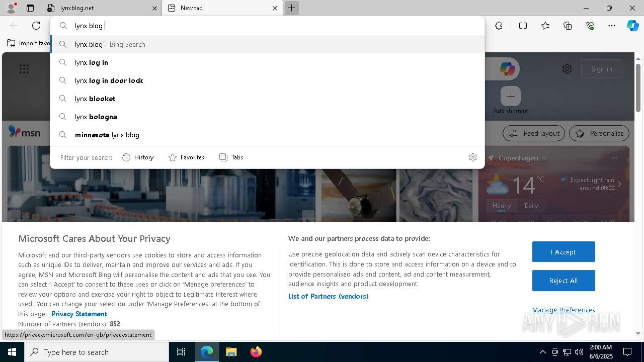Open address bar suggestion settings gear

pos(473,157)
